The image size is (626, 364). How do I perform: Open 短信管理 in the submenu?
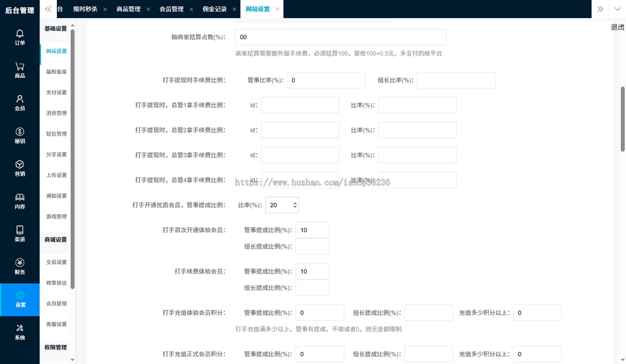pyautogui.click(x=56, y=134)
